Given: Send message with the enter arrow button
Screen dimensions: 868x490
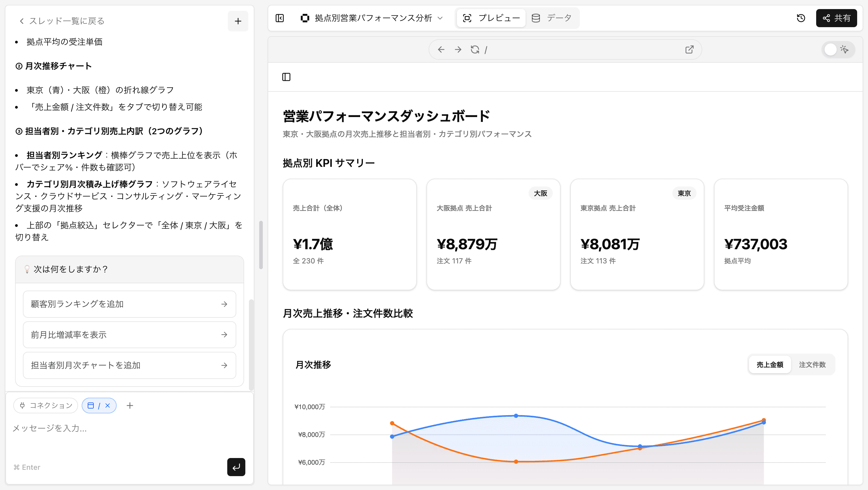Looking at the screenshot, I should pos(236,467).
